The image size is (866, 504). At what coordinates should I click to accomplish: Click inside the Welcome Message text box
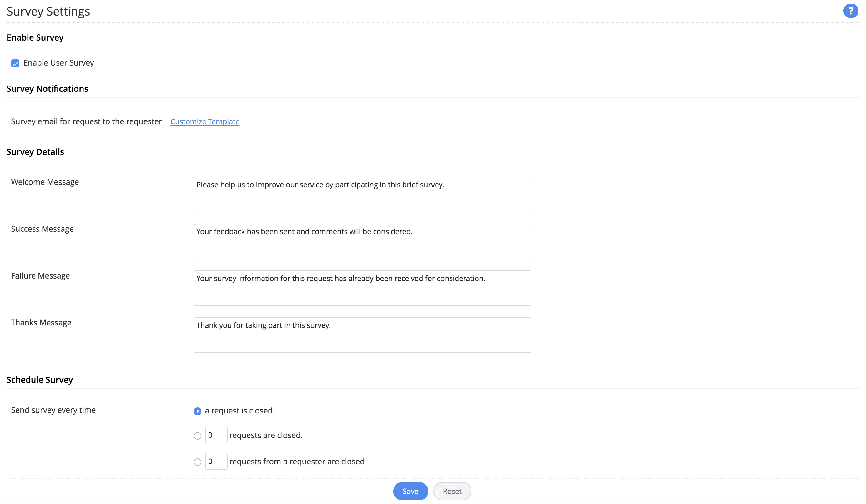(x=362, y=195)
